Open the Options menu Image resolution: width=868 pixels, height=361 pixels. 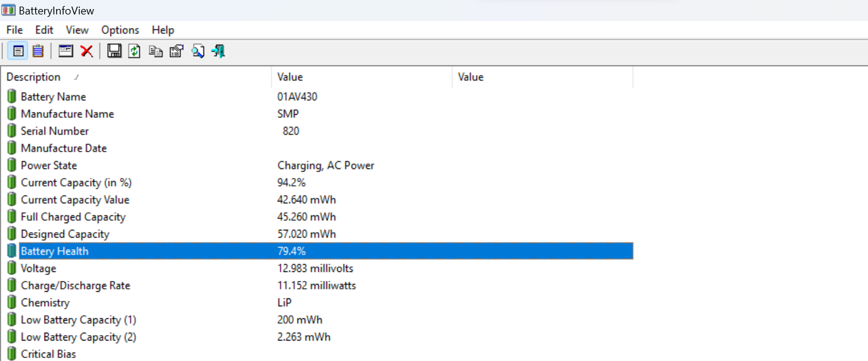(120, 30)
